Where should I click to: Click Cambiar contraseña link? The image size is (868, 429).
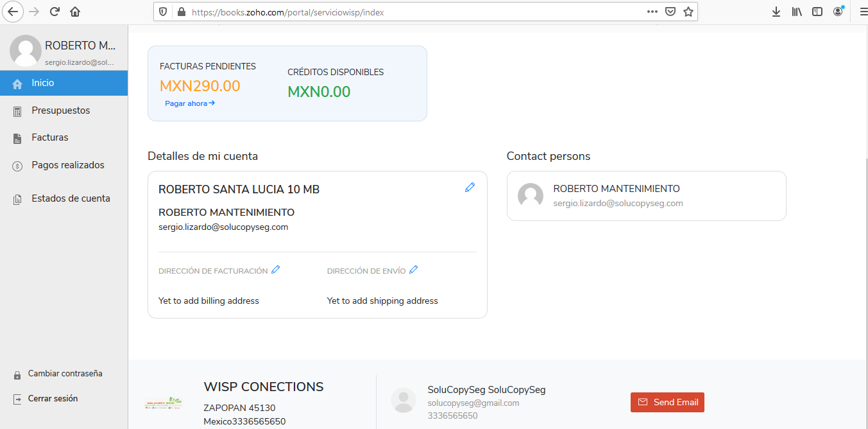(x=65, y=374)
